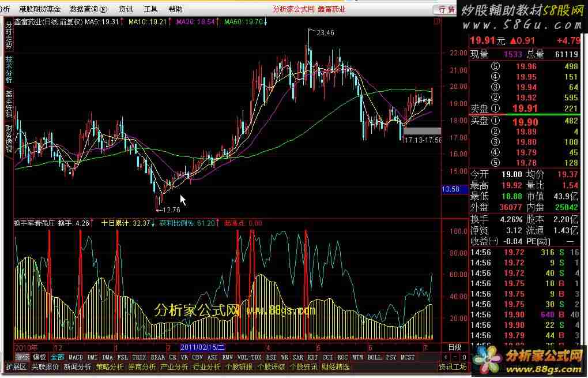Select the CR indicator
The height and width of the screenshot is (378, 588).
[x=172, y=357]
